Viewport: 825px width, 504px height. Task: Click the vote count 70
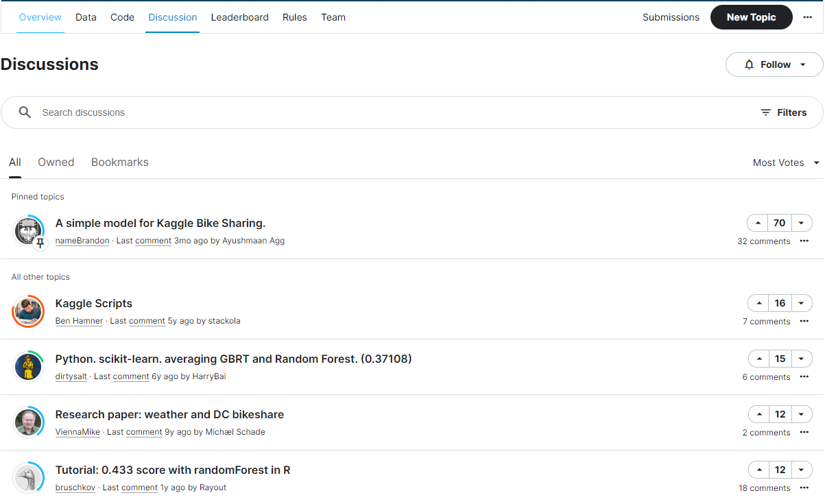click(x=780, y=223)
